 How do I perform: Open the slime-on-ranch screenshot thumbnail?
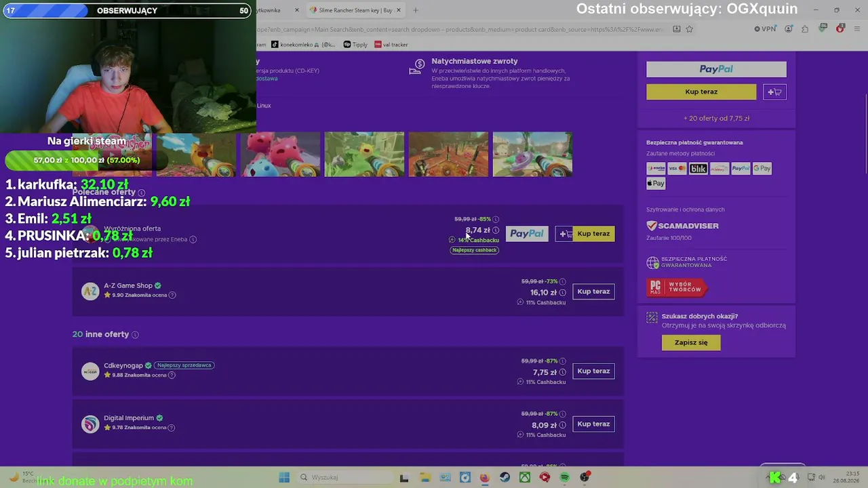281,155
